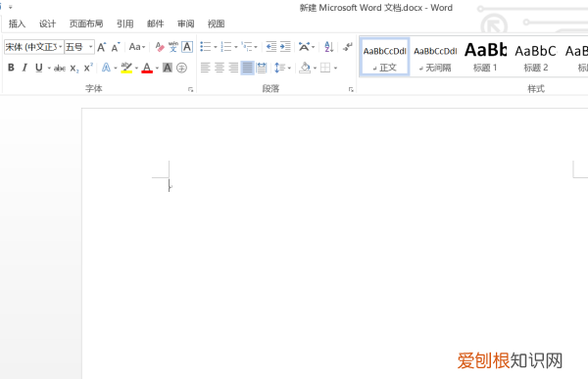Expand numbering library dropdown arrow

pyautogui.click(x=236, y=47)
